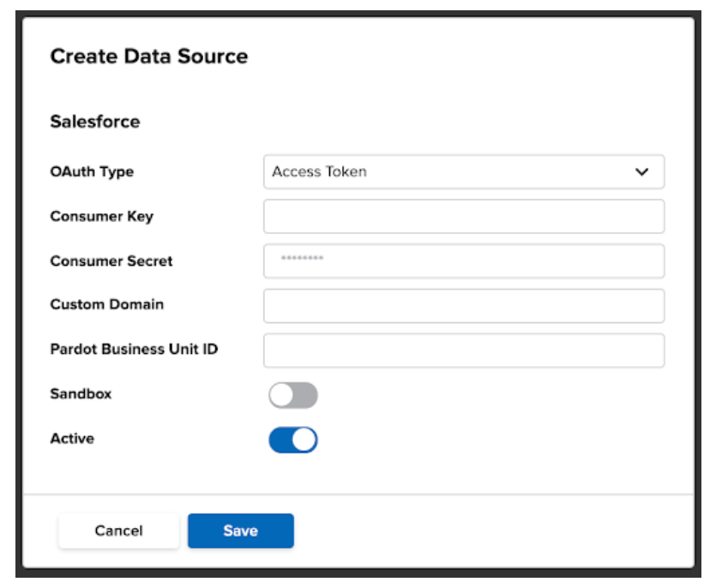Focus the Consumer Key input field
The height and width of the screenshot is (588, 710).
464,216
